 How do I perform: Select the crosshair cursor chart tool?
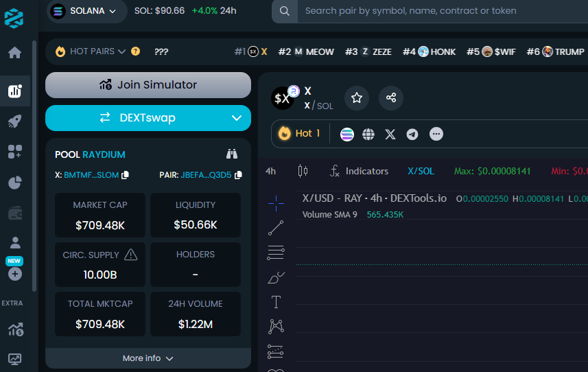[276, 203]
